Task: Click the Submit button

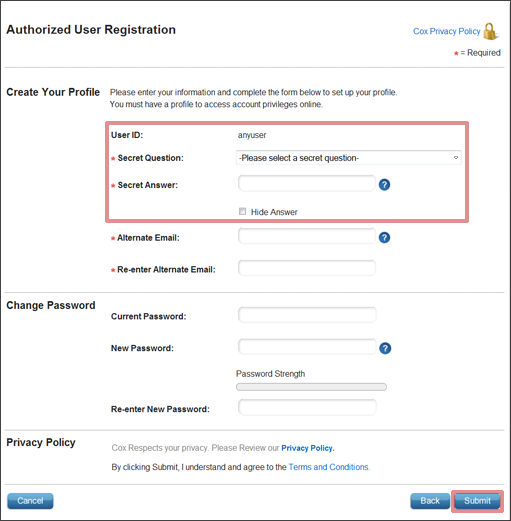Action: pos(477,501)
